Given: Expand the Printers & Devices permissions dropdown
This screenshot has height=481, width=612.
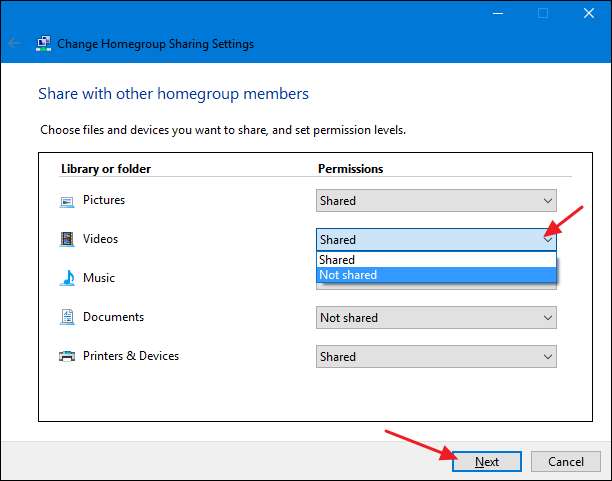Looking at the screenshot, I should (436, 357).
